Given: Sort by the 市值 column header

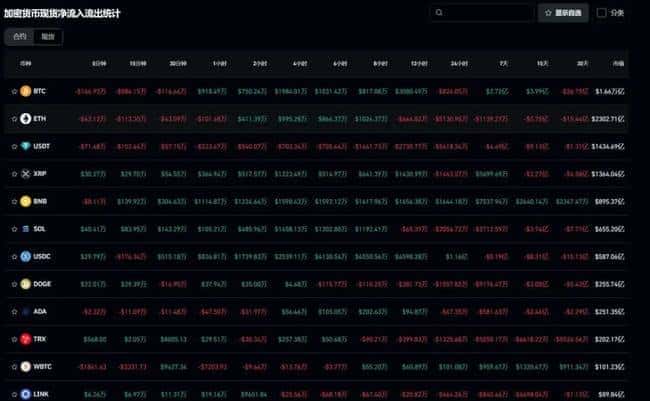Looking at the screenshot, I should coord(618,63).
